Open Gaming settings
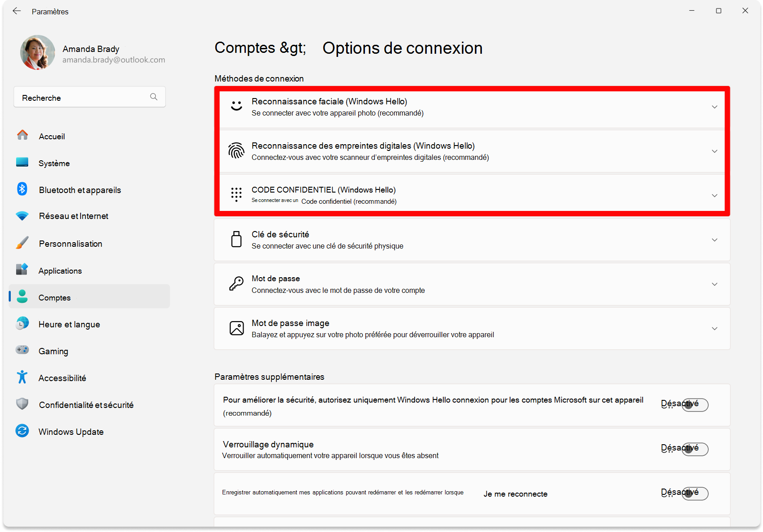763x532 pixels. pos(90,351)
